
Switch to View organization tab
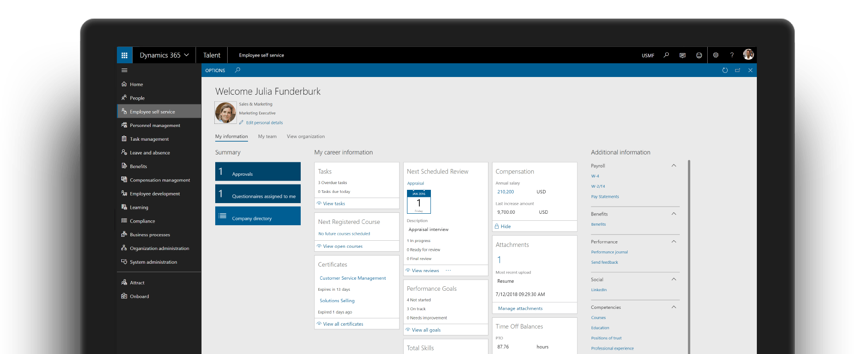pyautogui.click(x=306, y=136)
